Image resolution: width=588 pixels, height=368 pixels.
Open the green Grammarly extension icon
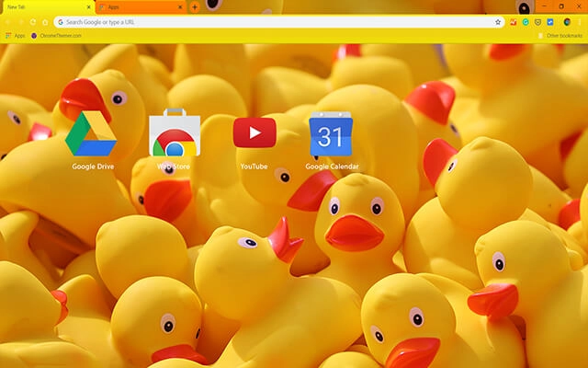coord(526,22)
